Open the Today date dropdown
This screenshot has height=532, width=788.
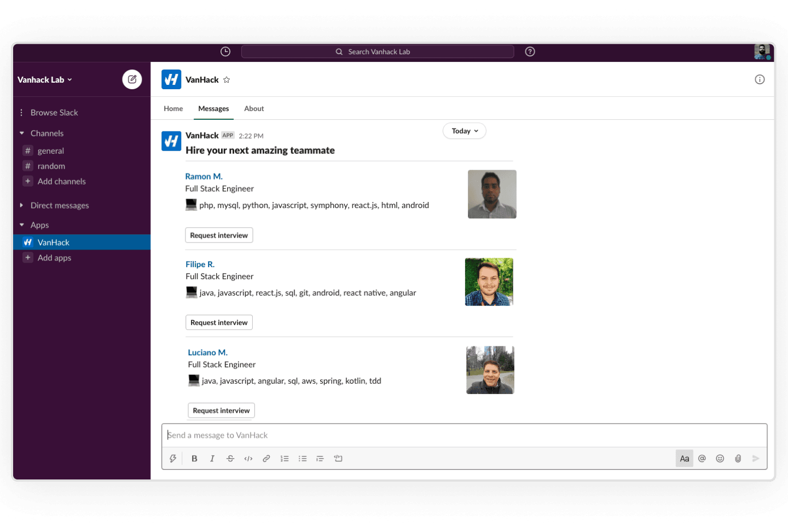click(464, 131)
